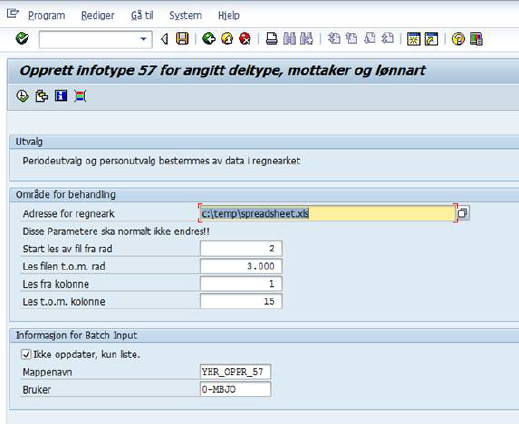Open the command field dropdown arrow
Image resolution: width=519 pixels, height=424 pixels.
pos(143,39)
